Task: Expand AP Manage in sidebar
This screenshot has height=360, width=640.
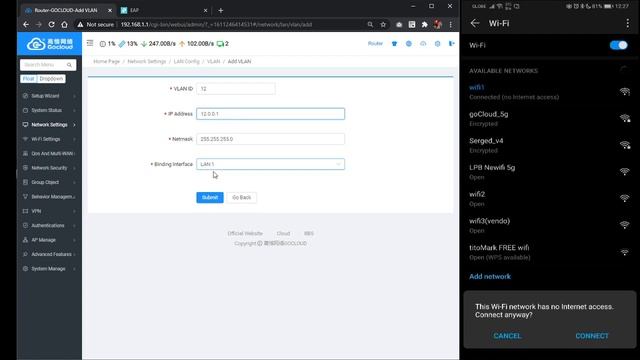Action: 49,240
